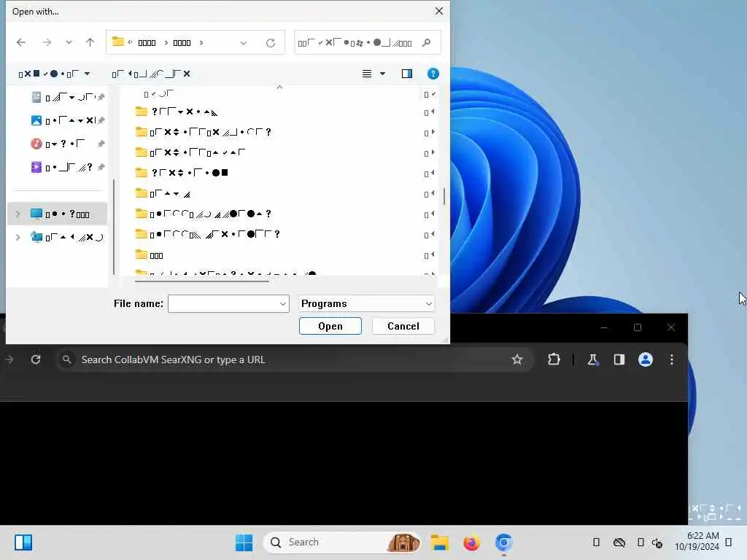The height and width of the screenshot is (560, 747).
Task: Go back in the Open with dialog
Action: [x=21, y=42]
